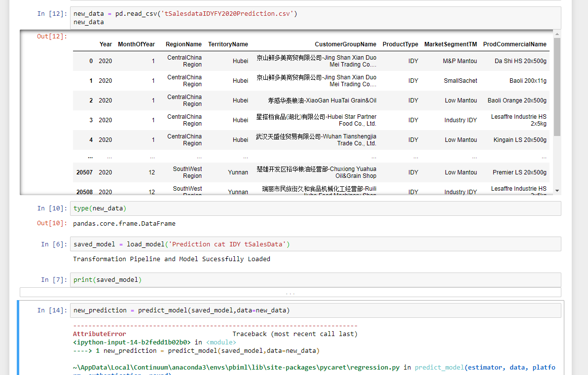The height and width of the screenshot is (375, 588).
Task: Click the Hubei cell in row 3
Action: tap(240, 120)
